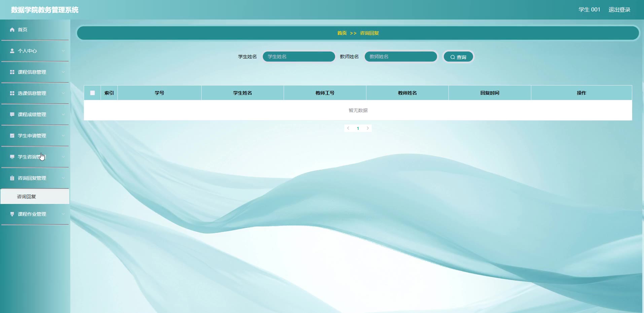Expand the 选课信息管理 chevron
The height and width of the screenshot is (313, 644).
(x=63, y=93)
